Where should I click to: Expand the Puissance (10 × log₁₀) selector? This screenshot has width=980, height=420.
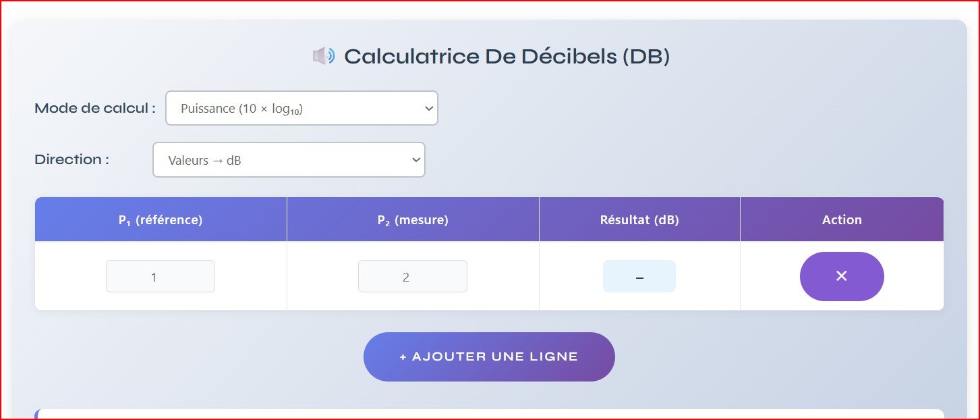point(301,107)
